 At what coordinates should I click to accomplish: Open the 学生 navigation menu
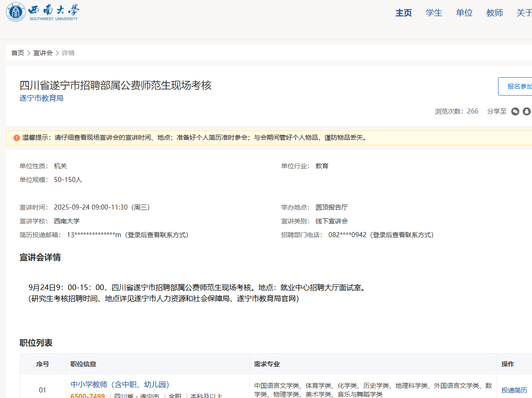(x=434, y=13)
